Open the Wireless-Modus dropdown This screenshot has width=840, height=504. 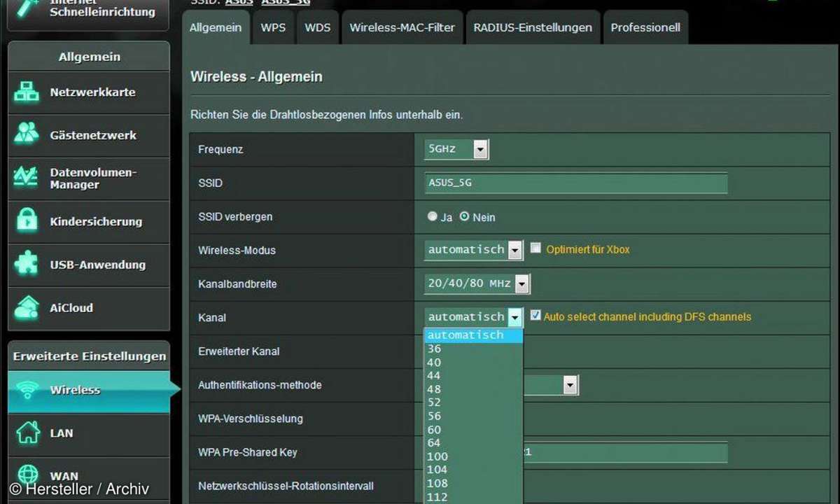(473, 250)
